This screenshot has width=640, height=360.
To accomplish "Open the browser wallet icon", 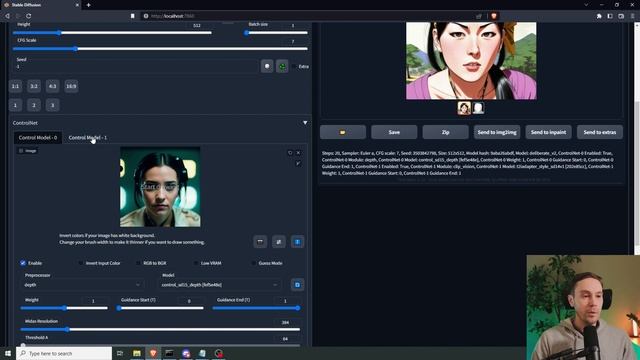I will [621, 16].
